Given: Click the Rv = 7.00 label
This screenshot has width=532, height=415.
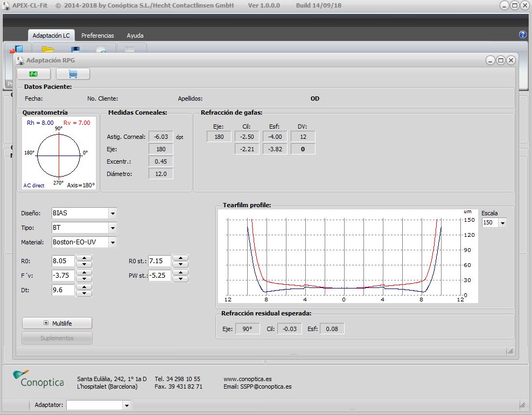Looking at the screenshot, I should (76, 123).
